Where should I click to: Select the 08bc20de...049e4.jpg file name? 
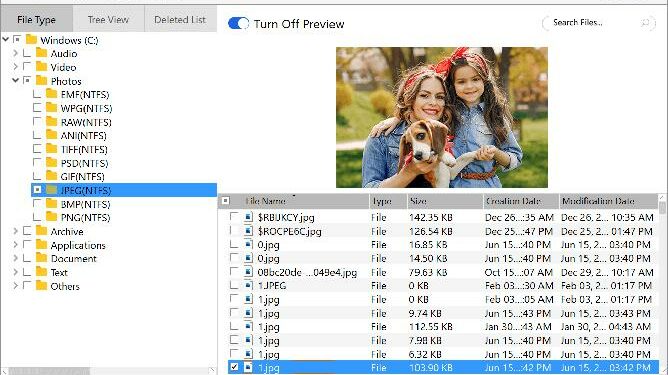[307, 272]
